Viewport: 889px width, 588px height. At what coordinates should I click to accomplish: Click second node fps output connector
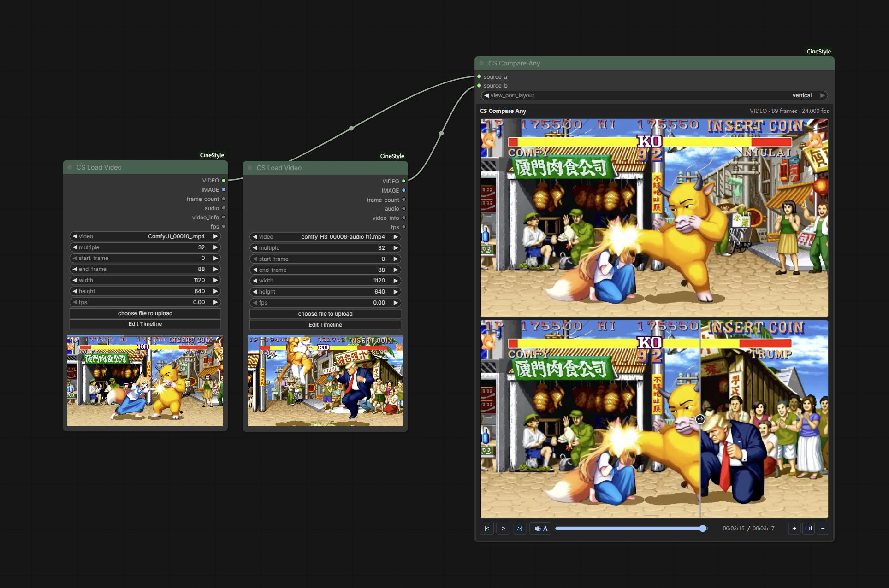click(x=404, y=227)
